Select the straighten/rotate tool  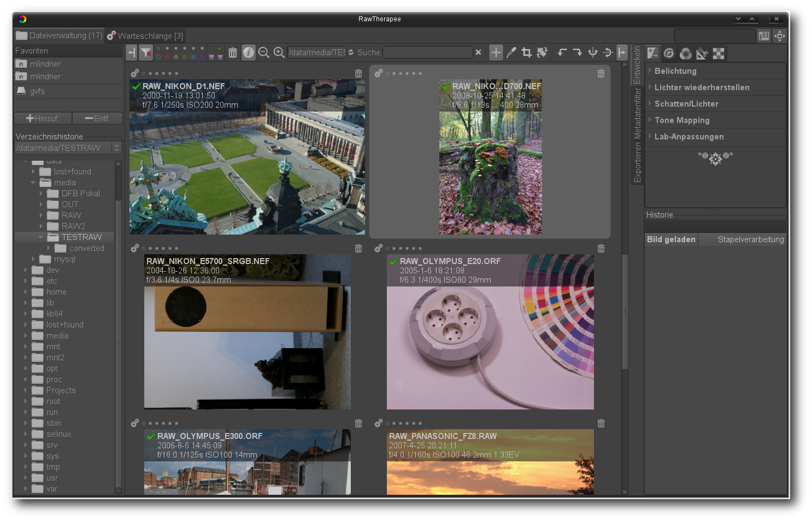tap(542, 52)
